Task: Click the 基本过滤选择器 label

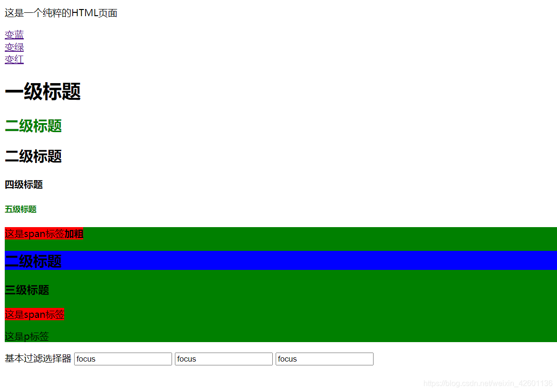Action: coord(38,359)
